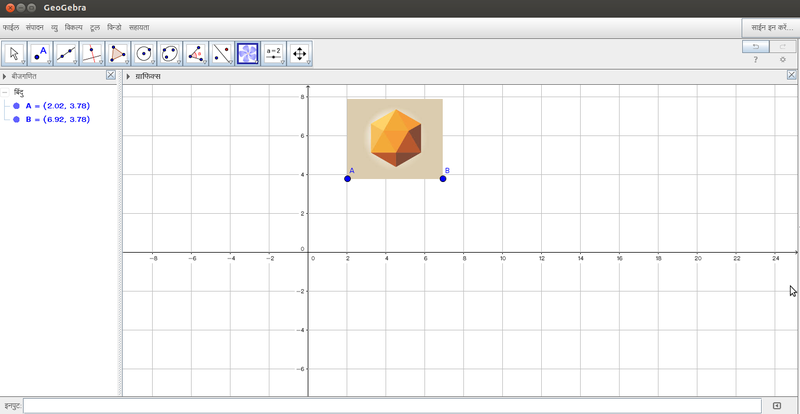
Task: Select the Ellipse tool
Action: coord(170,54)
